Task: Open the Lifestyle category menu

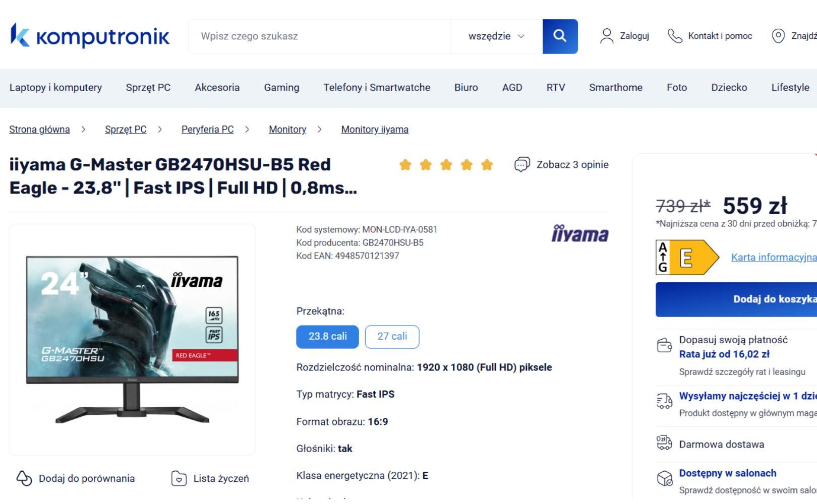Action: 790,88
